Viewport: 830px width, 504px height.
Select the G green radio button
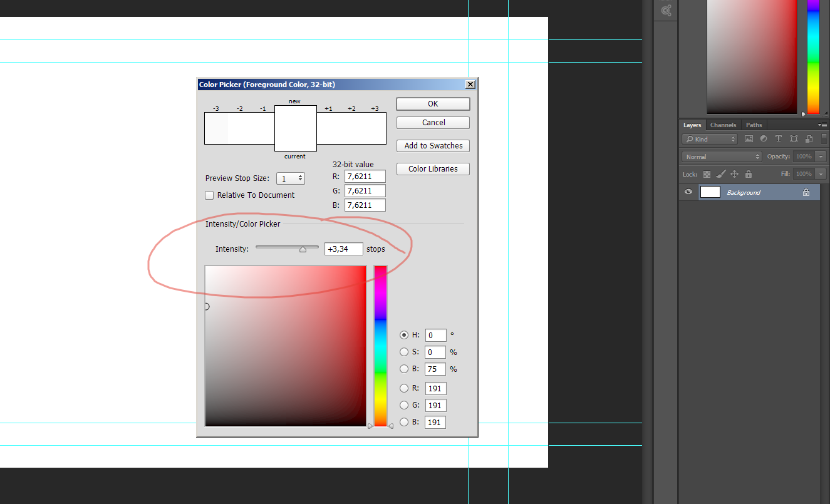[404, 405]
